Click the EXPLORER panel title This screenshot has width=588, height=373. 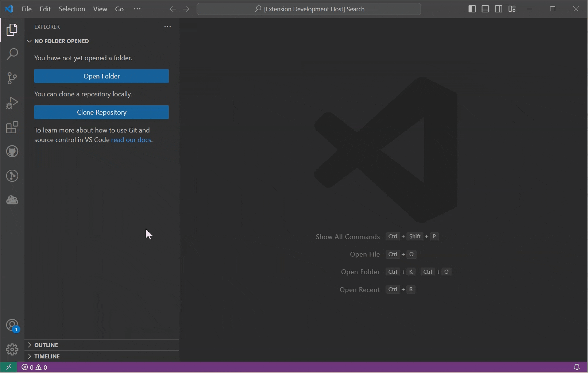pyautogui.click(x=47, y=27)
